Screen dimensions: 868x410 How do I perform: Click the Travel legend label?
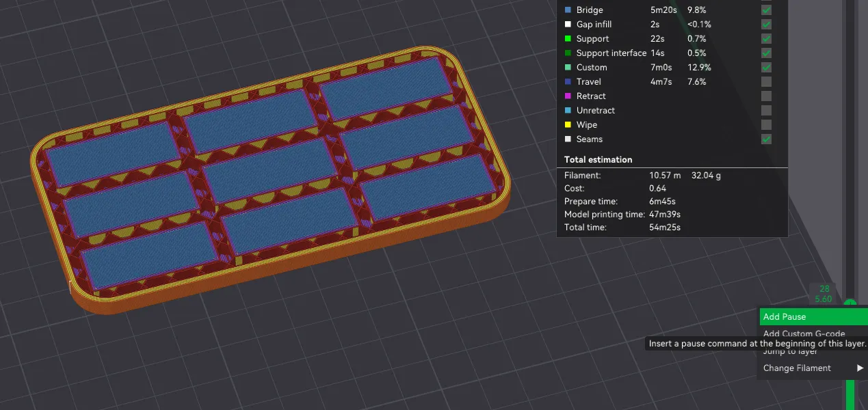pyautogui.click(x=589, y=82)
